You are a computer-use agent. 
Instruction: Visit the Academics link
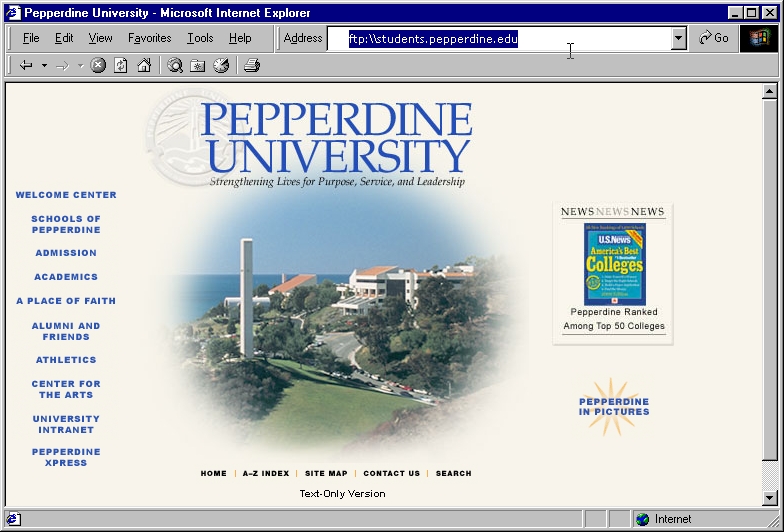pyautogui.click(x=66, y=277)
